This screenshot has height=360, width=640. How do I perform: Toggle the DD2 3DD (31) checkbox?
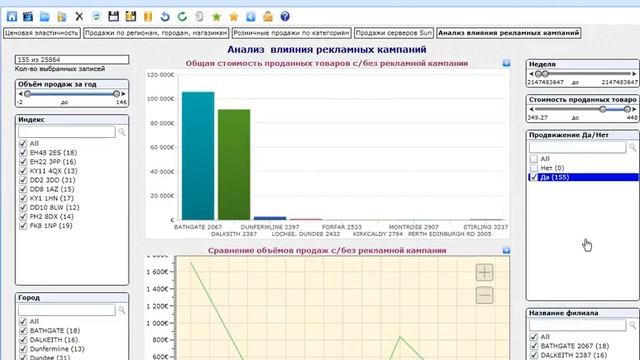tap(23, 180)
